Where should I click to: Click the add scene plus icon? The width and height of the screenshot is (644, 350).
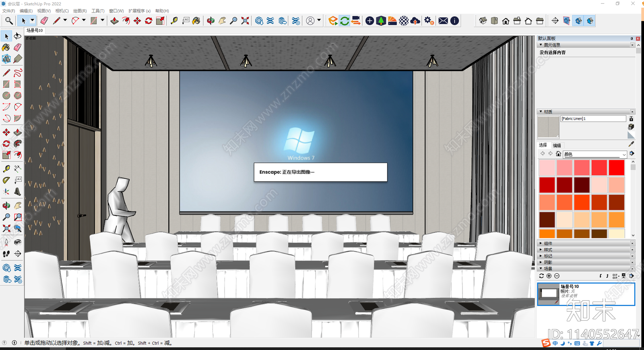click(x=549, y=276)
